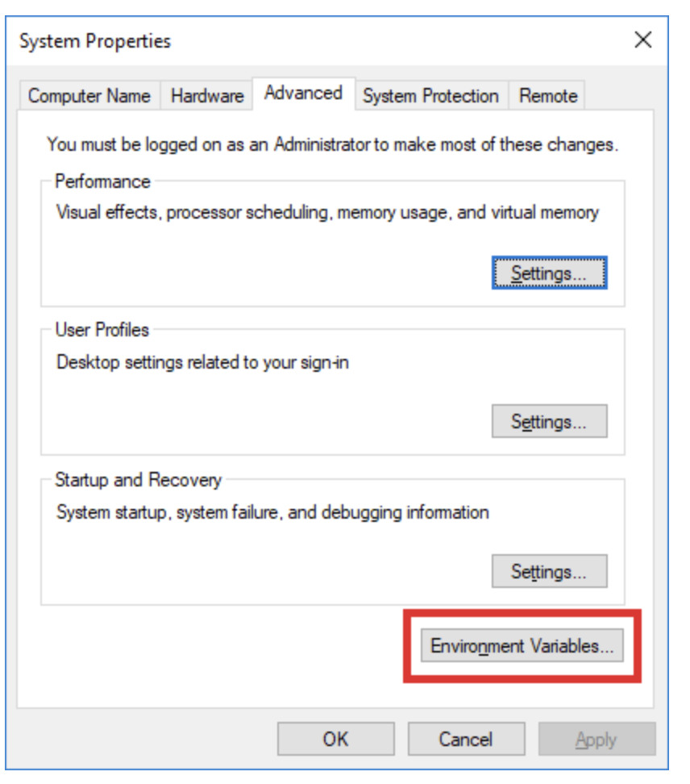The width and height of the screenshot is (690, 784).
Task: Open Startup and Recovery Settings button
Action: click(x=549, y=570)
